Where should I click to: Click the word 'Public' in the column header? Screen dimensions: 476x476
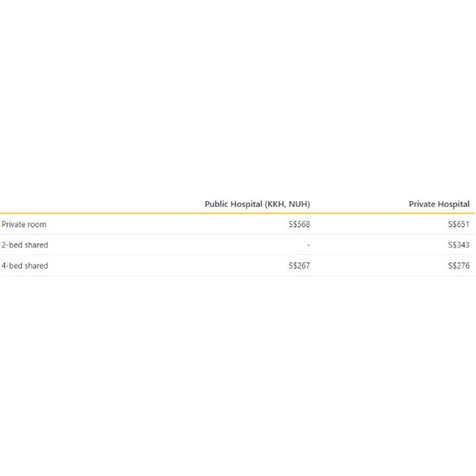[217, 204]
